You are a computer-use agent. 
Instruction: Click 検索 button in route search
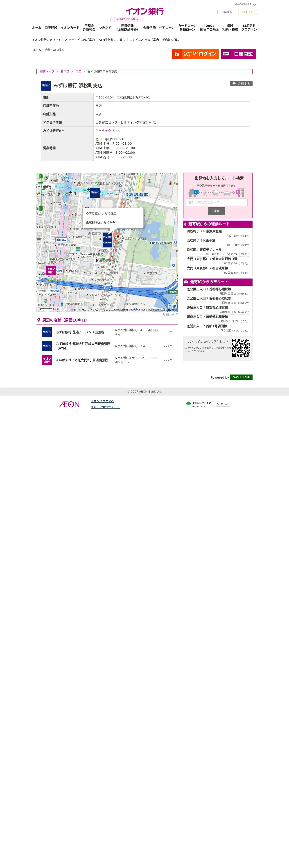(216, 211)
